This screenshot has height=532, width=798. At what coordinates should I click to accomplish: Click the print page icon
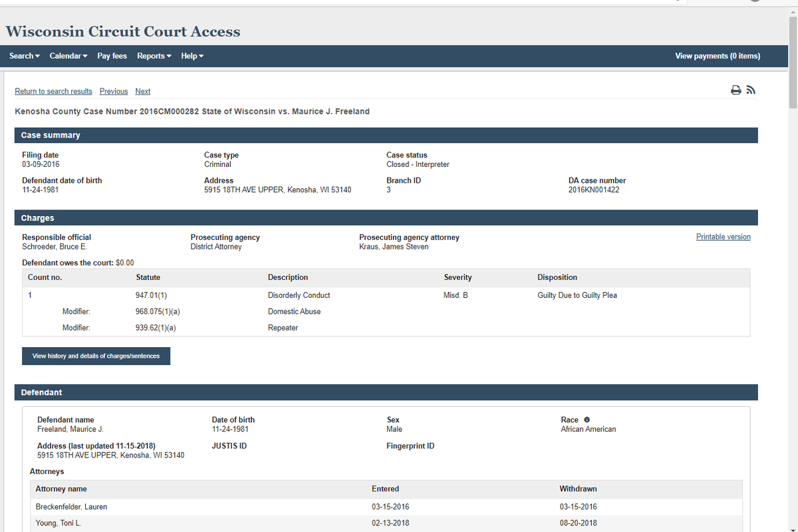point(736,90)
